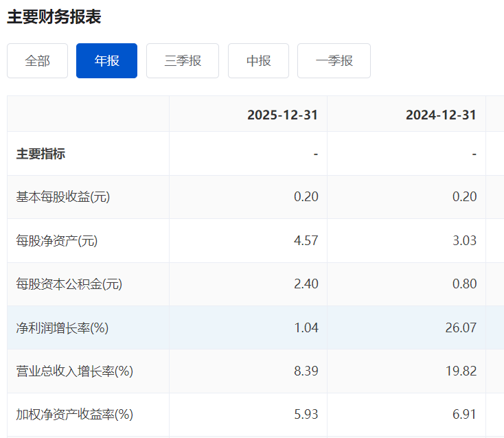
Task: Click the 2024-12-31 column header
Action: pyautogui.click(x=440, y=115)
